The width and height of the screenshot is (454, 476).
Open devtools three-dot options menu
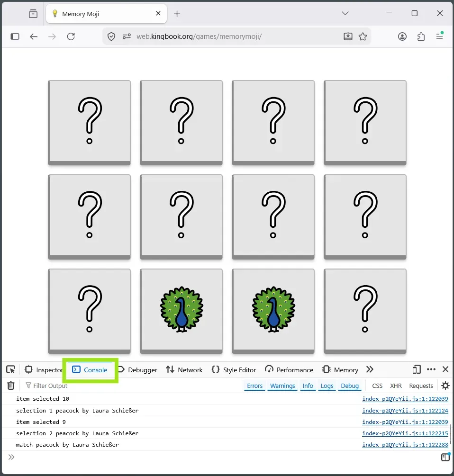431,369
